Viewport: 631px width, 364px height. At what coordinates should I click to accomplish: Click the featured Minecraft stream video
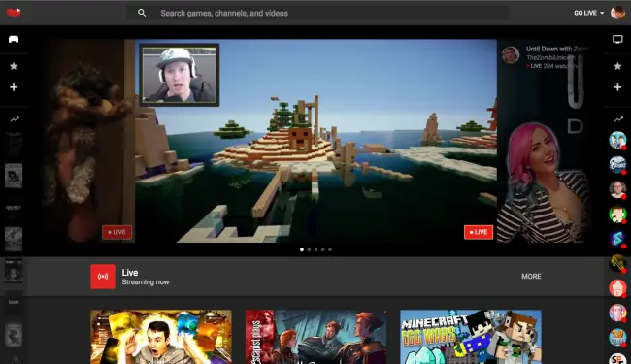click(315, 141)
